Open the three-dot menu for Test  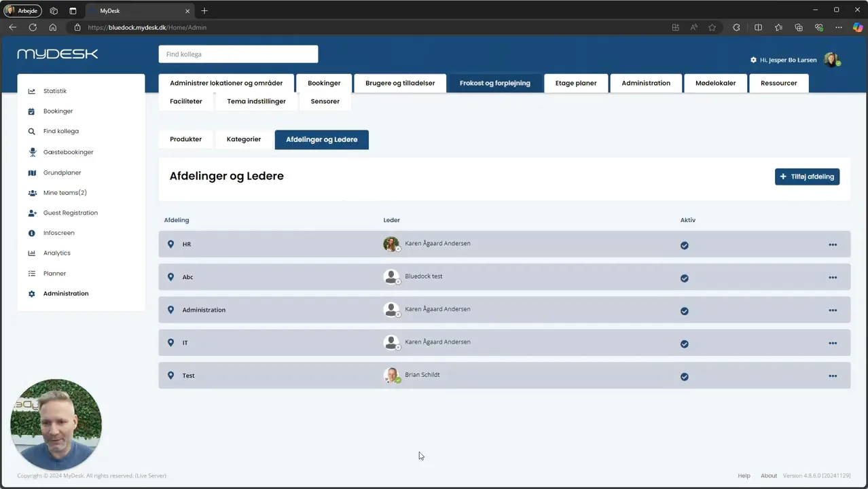[833, 376]
